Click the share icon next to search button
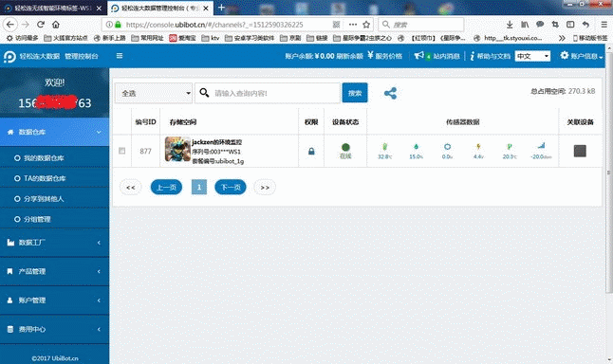The image size is (613, 364). [x=390, y=93]
